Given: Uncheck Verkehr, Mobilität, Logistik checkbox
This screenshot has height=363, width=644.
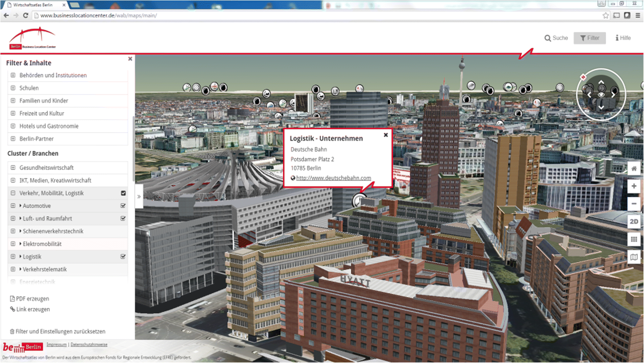Looking at the screenshot, I should coord(123,193).
